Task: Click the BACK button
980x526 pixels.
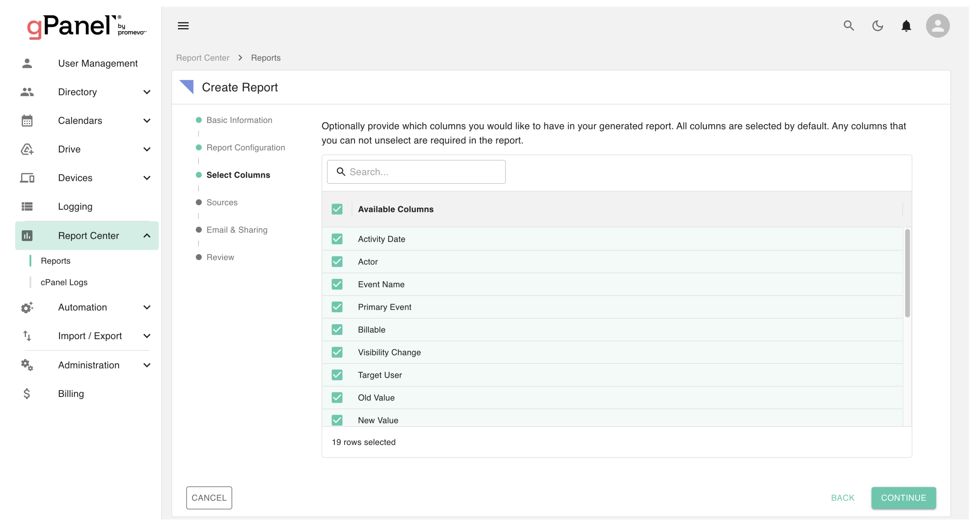Action: [842, 498]
